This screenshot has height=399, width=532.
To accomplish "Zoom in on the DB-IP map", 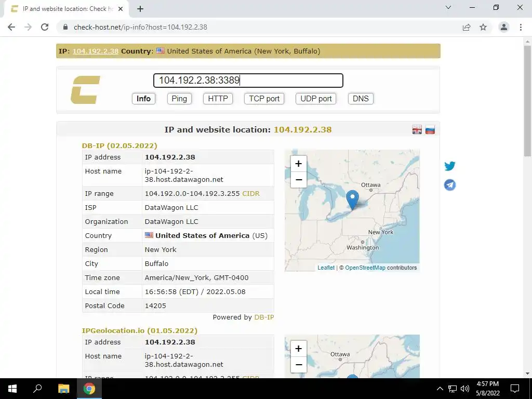I will pyautogui.click(x=299, y=164).
